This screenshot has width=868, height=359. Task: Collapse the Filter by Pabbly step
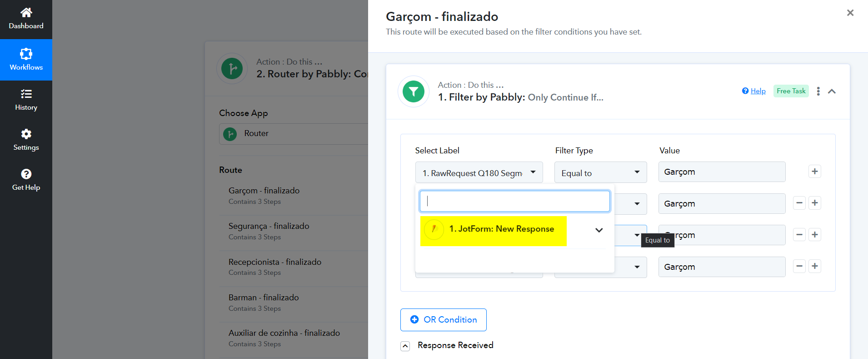point(832,91)
